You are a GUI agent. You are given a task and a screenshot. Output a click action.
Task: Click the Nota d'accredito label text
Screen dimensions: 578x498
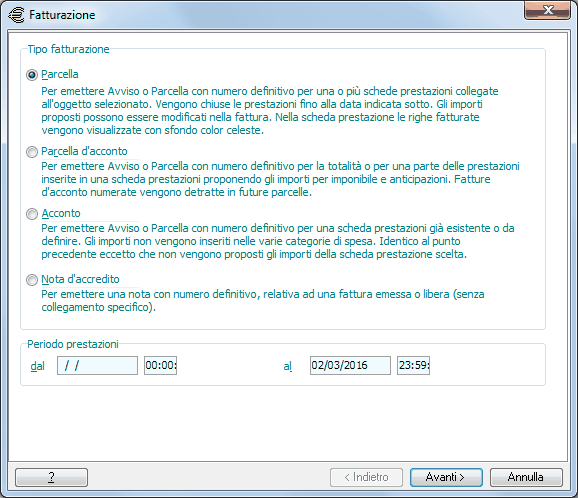80,279
